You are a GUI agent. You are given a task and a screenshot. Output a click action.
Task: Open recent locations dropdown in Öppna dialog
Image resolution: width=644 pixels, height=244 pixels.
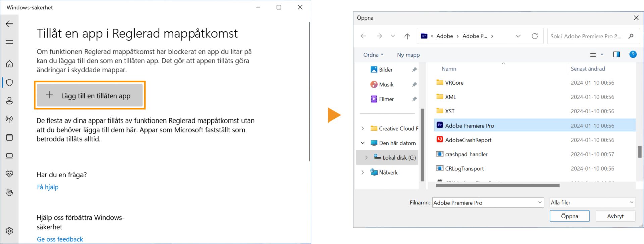click(393, 36)
